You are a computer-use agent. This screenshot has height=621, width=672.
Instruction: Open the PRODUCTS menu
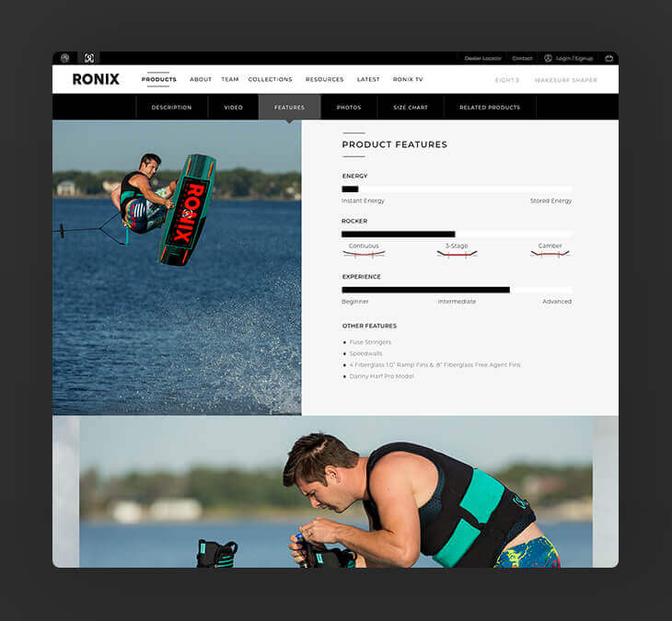[158, 79]
